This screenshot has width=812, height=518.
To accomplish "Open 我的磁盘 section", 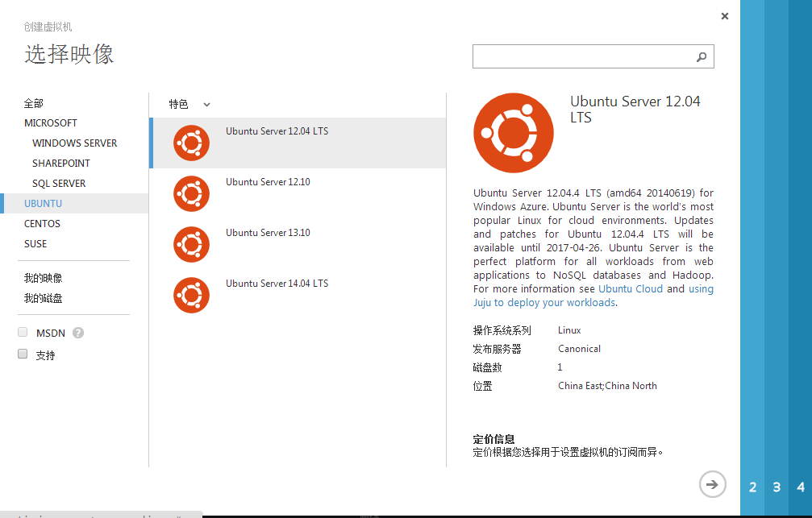I will (43, 299).
